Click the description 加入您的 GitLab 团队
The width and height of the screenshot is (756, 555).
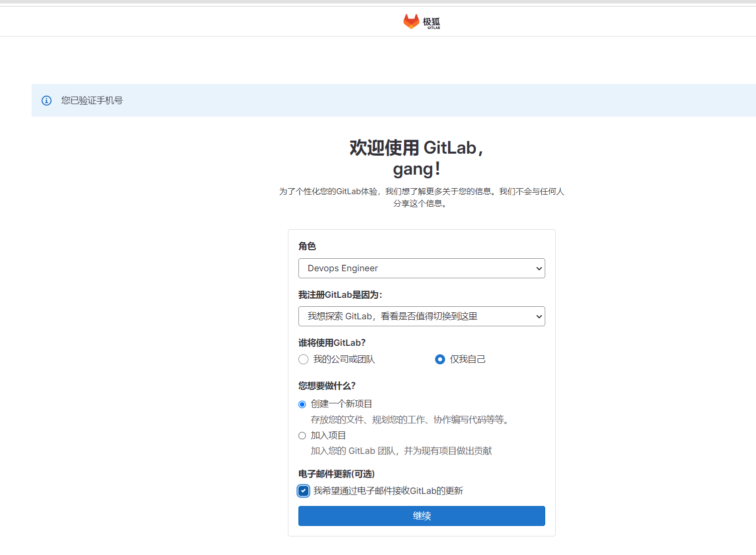[x=401, y=451]
